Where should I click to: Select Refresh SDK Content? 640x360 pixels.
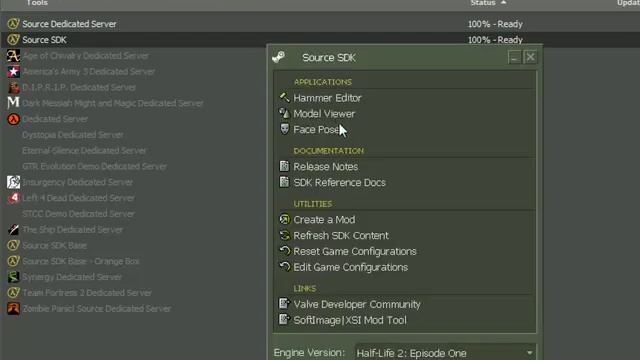tap(341, 236)
